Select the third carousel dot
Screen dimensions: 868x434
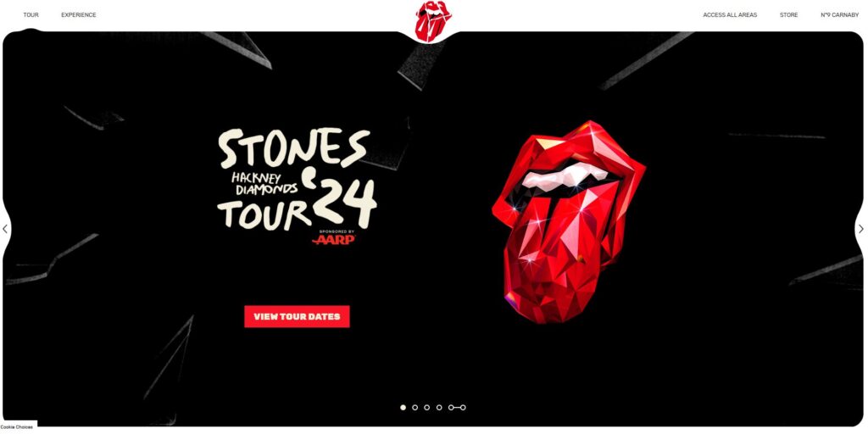click(x=427, y=408)
